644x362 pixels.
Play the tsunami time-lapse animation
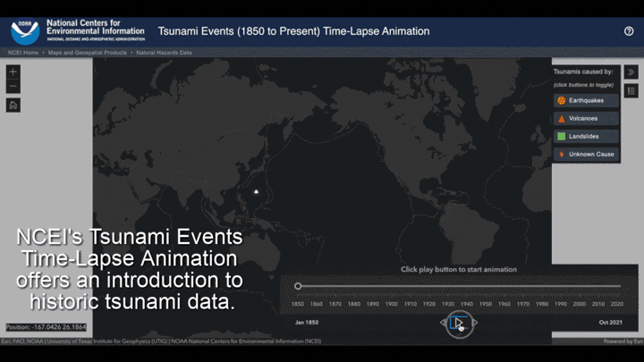[459, 323]
